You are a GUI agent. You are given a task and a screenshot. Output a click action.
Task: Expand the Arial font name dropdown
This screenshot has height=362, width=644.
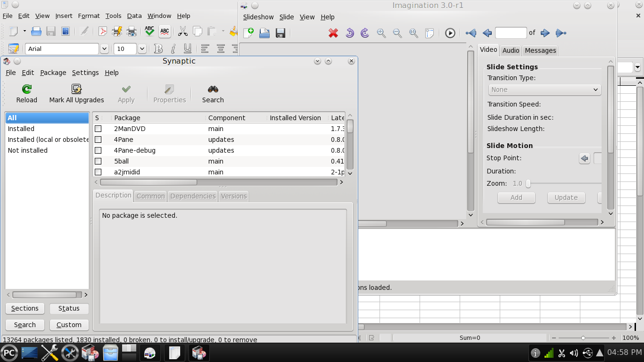point(105,49)
